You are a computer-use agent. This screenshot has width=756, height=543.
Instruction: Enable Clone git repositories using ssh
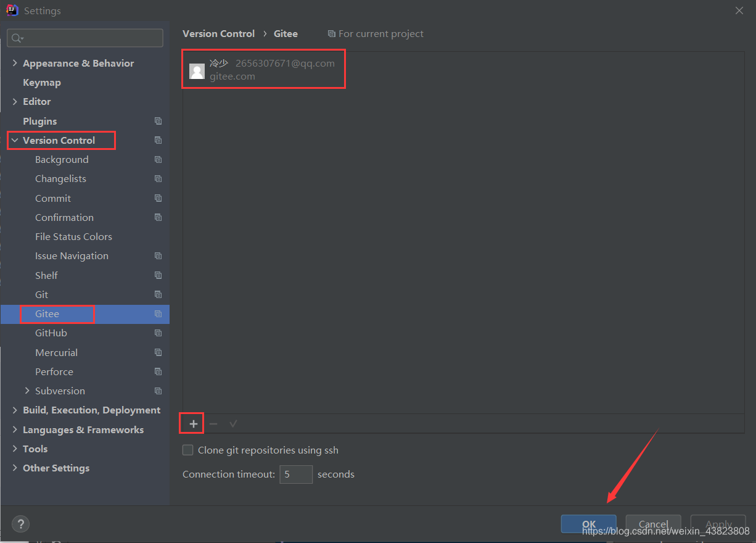[x=188, y=450]
